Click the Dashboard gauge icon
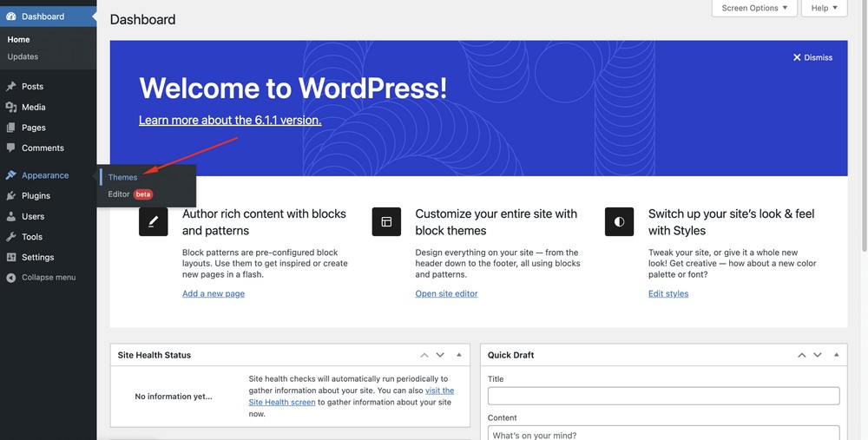Viewport: 868px width, 440px height. [x=11, y=16]
